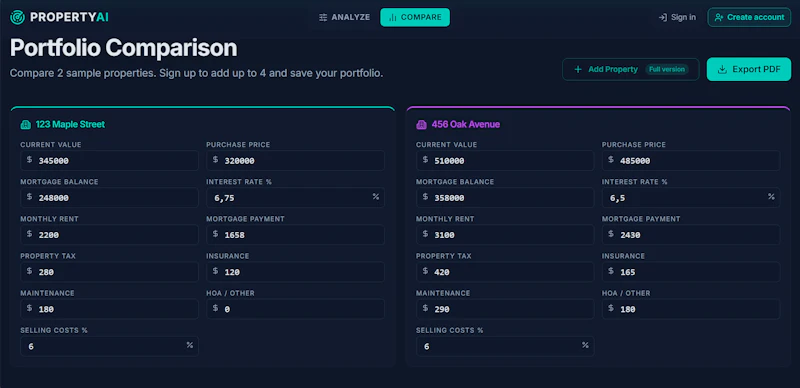Focus the 248000 mortgage balance field
This screenshot has width=800, height=388.
[x=109, y=198]
